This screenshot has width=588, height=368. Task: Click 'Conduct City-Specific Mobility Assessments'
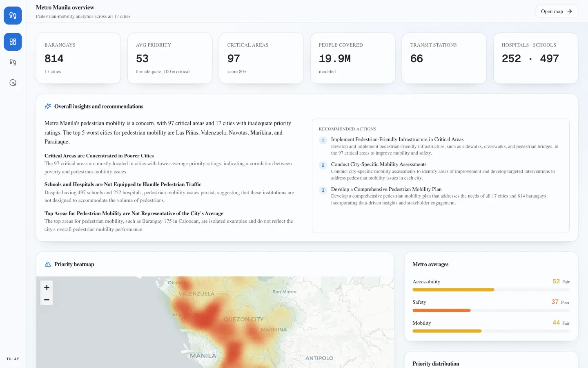pyautogui.click(x=379, y=164)
